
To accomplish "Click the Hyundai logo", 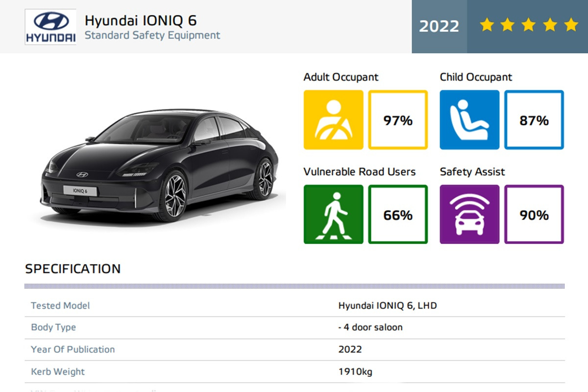I will tap(50, 27).
